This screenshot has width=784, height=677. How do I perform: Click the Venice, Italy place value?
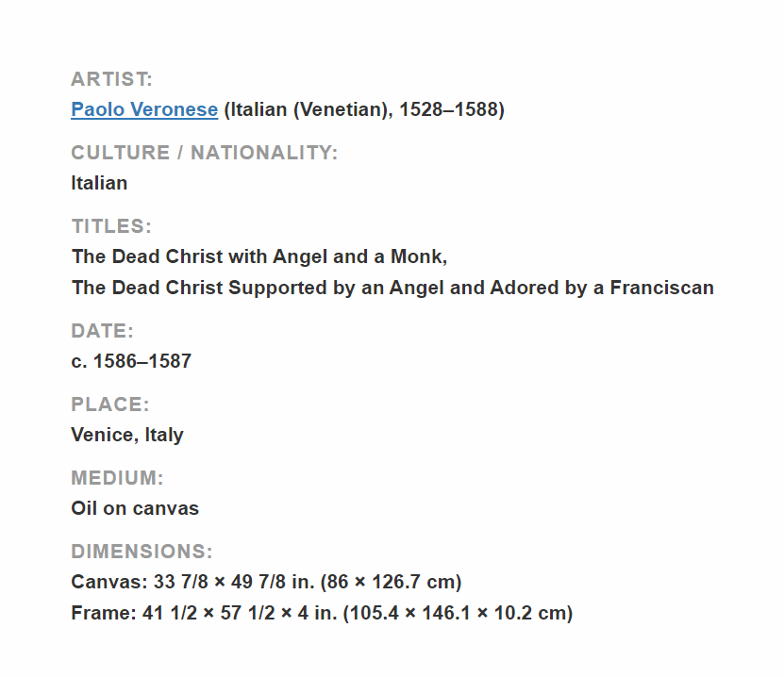(x=127, y=435)
